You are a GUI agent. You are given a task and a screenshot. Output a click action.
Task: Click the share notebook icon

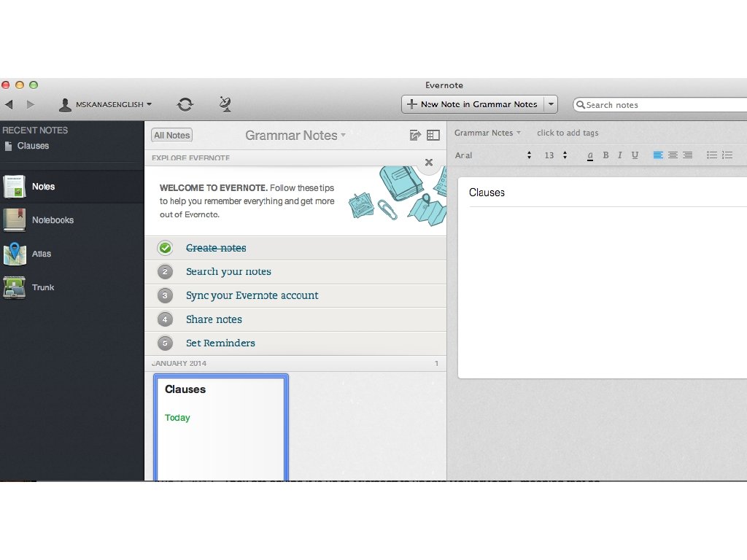[415, 135]
